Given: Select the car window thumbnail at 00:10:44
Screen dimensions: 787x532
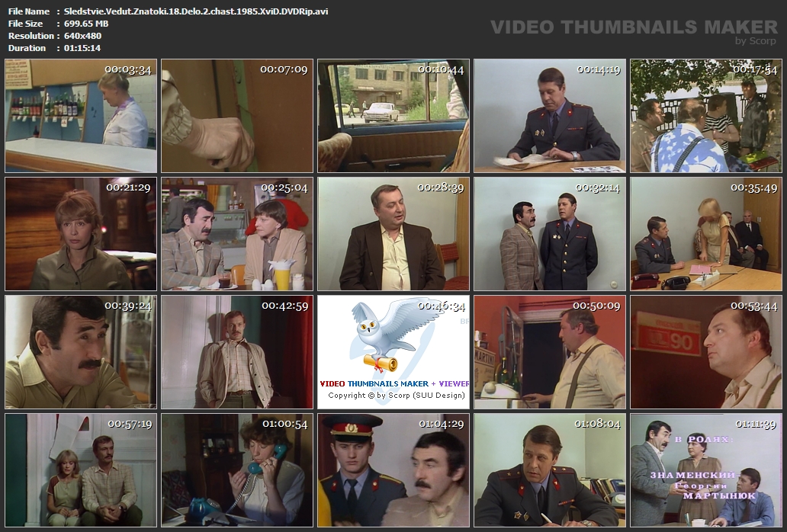Looking at the screenshot, I should (x=393, y=116).
